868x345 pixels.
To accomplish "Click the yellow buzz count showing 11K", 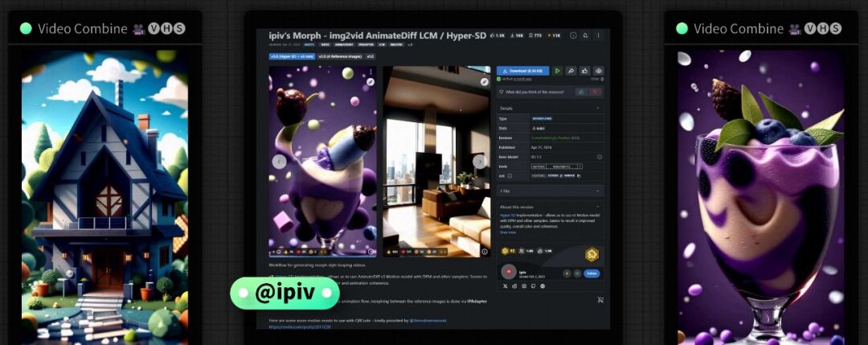I will pyautogui.click(x=554, y=35).
